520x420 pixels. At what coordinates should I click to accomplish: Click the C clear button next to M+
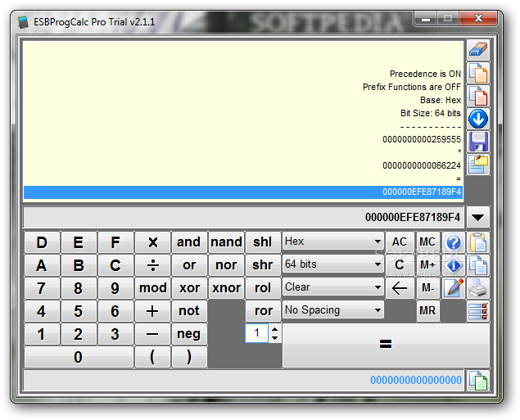(400, 265)
